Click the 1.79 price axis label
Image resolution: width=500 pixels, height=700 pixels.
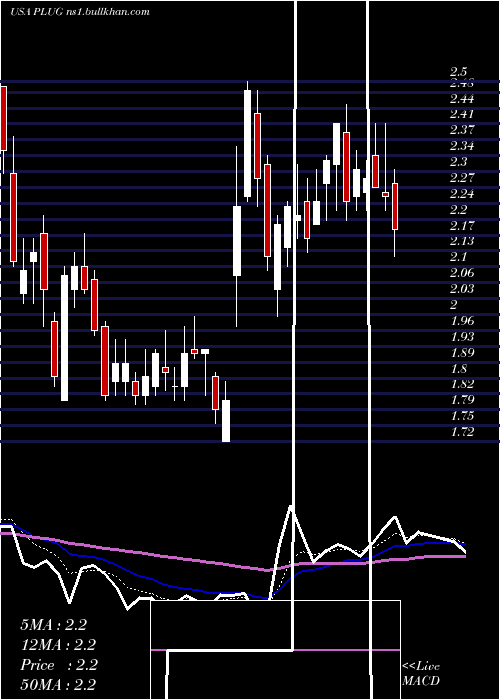(x=461, y=400)
